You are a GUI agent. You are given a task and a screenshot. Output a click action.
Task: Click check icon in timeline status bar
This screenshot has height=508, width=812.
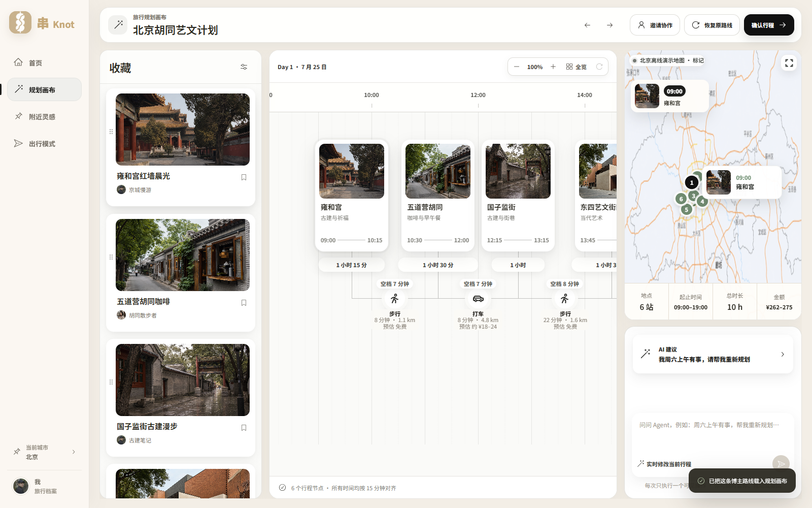coord(282,488)
